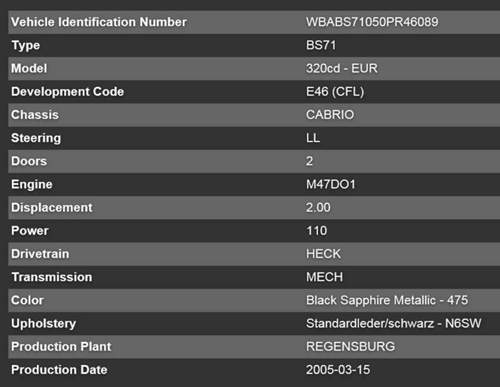Image resolution: width=500 pixels, height=387 pixels.
Task: Click the Displacement value 2.00
Action: pos(318,207)
